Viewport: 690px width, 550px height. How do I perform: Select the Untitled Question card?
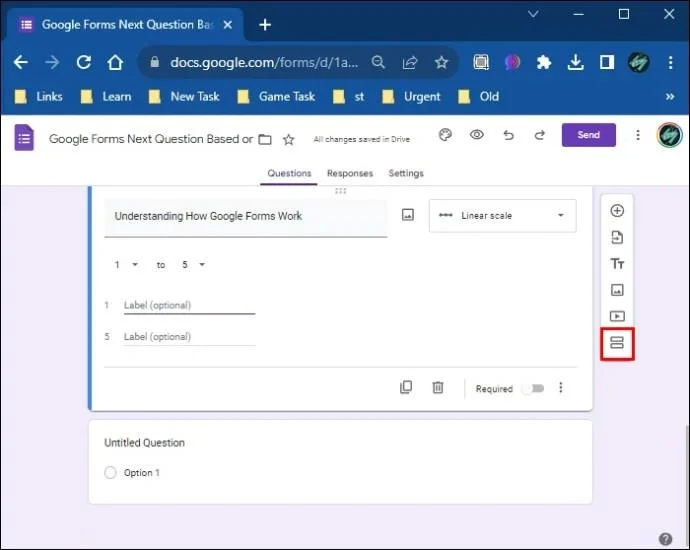point(340,462)
